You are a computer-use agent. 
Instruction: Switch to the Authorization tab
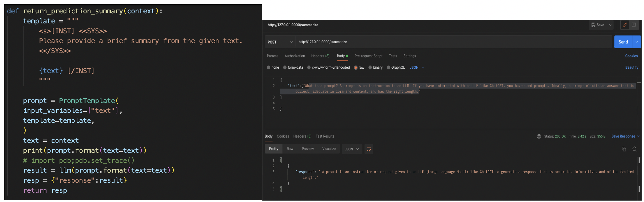[x=295, y=56]
